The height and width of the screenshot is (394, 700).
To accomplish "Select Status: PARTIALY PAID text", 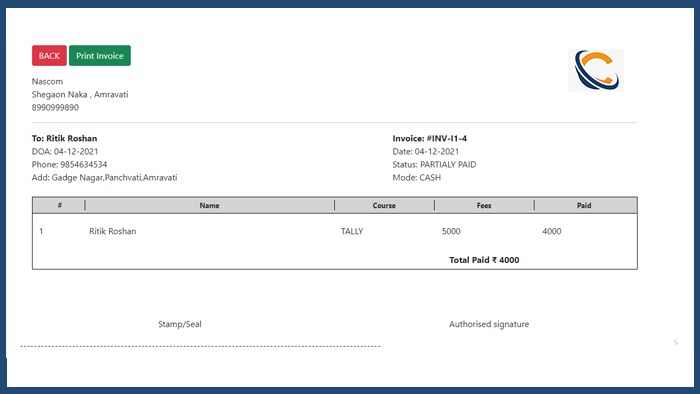I will click(x=434, y=164).
